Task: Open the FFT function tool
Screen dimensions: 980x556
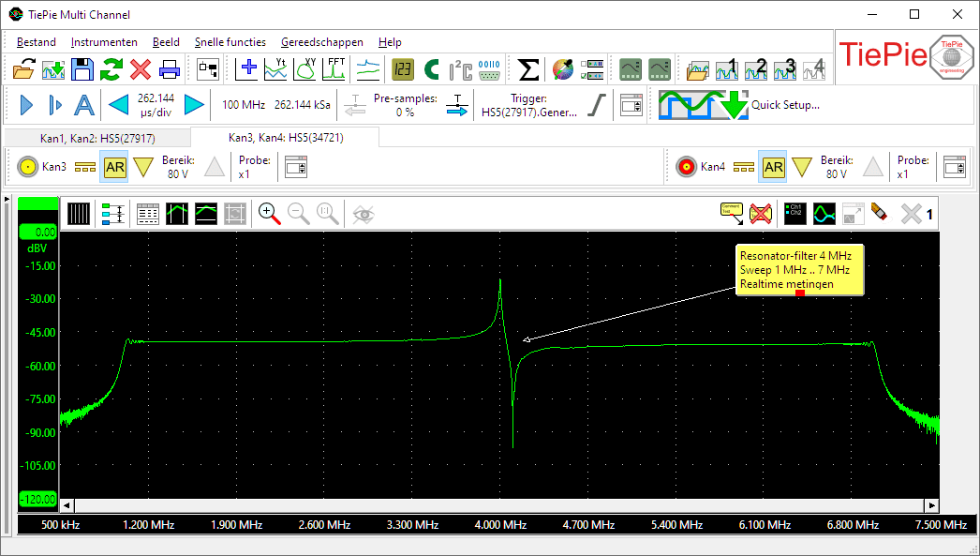Action: coord(335,68)
